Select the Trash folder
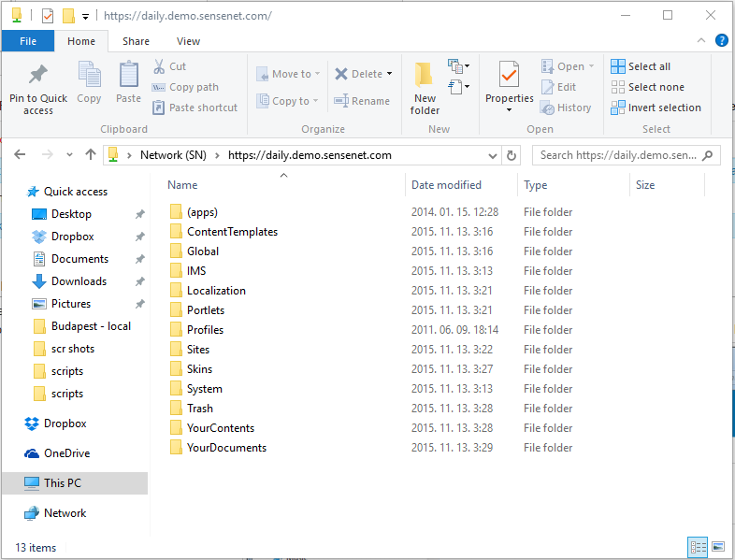Viewport: 735px width, 560px height. tap(200, 409)
